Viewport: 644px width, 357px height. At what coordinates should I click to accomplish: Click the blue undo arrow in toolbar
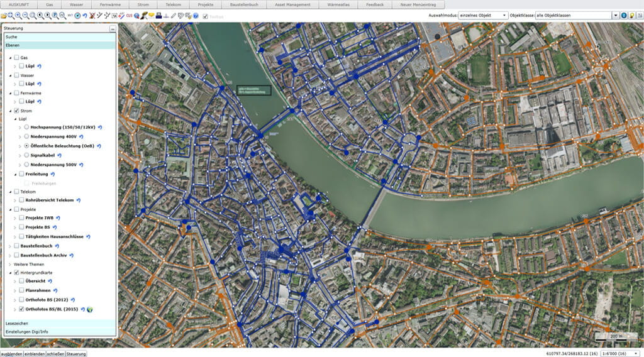coord(85,15)
